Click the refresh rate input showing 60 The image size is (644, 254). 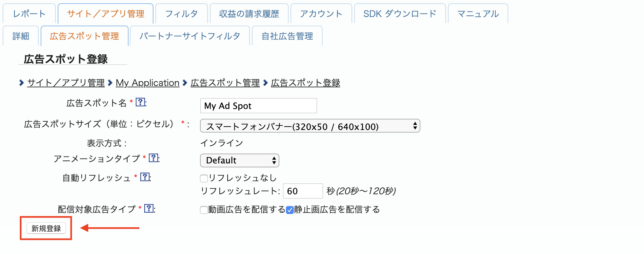point(302,191)
